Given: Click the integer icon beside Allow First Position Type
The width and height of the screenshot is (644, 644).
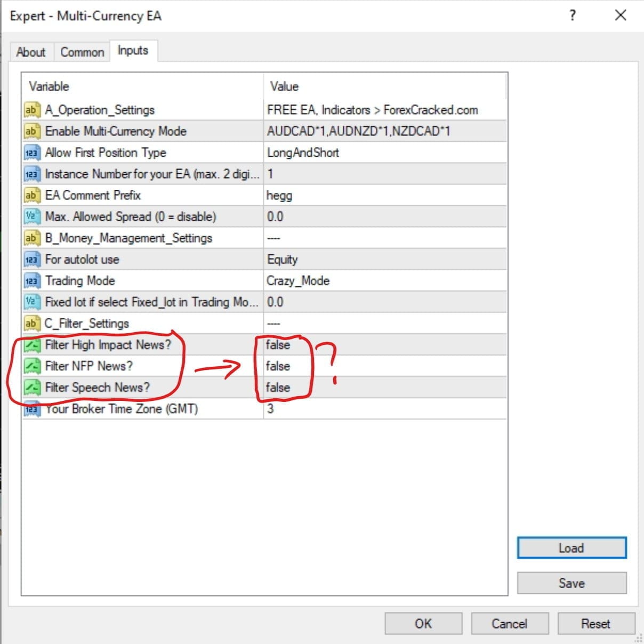Looking at the screenshot, I should tap(32, 153).
